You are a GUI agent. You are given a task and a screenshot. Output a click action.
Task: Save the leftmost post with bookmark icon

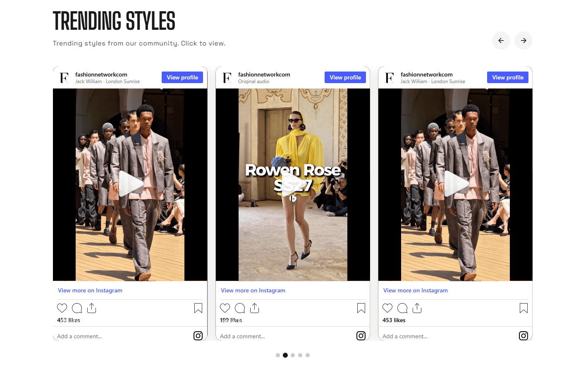(x=198, y=308)
